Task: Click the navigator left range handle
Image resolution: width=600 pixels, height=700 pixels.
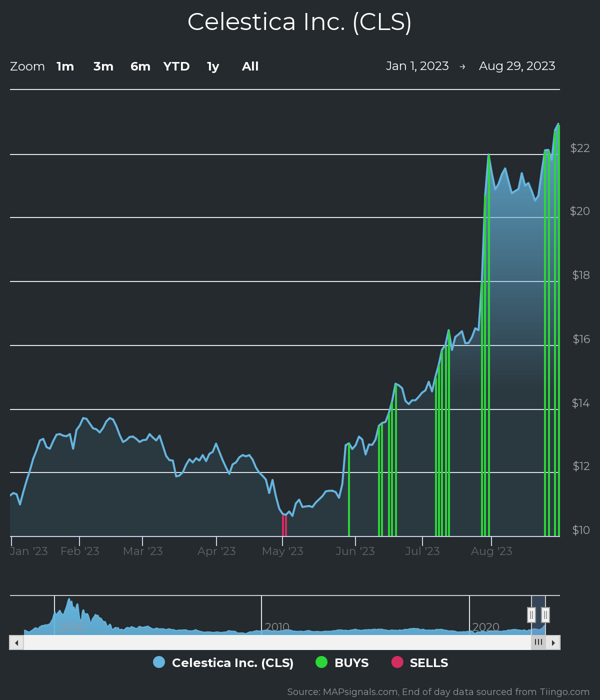Action: [x=531, y=614]
